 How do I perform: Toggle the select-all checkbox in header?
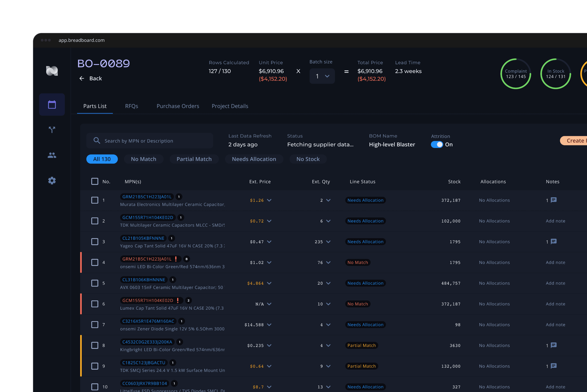point(95,181)
